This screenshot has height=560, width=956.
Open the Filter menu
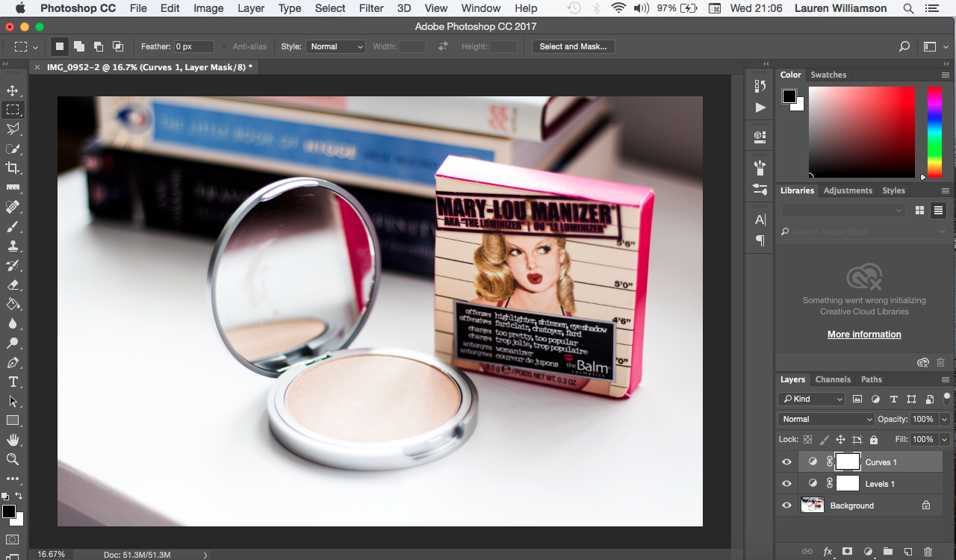click(x=371, y=8)
